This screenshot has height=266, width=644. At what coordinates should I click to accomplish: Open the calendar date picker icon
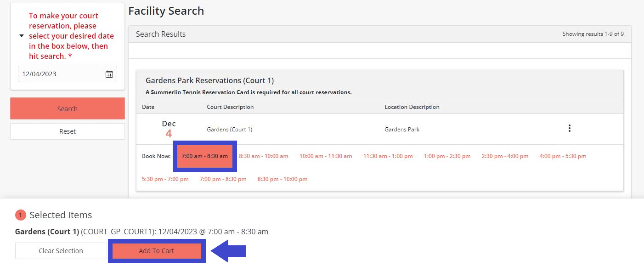pos(109,74)
